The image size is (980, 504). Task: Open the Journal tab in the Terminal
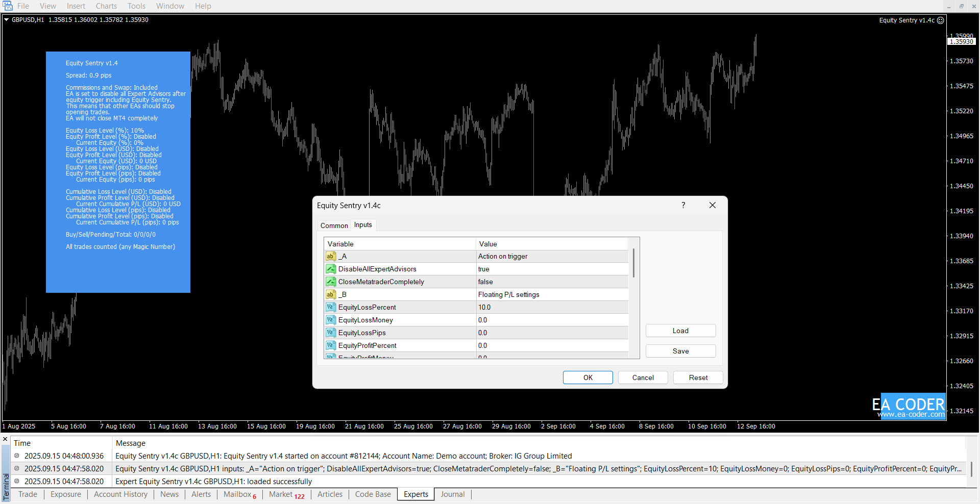[x=452, y=494]
